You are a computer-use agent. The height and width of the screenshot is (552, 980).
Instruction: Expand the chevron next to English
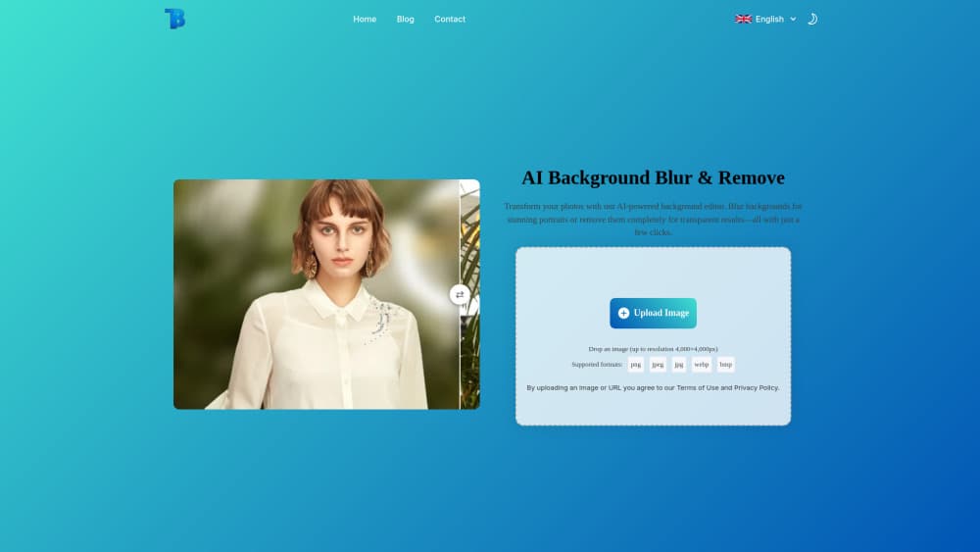[x=793, y=19]
